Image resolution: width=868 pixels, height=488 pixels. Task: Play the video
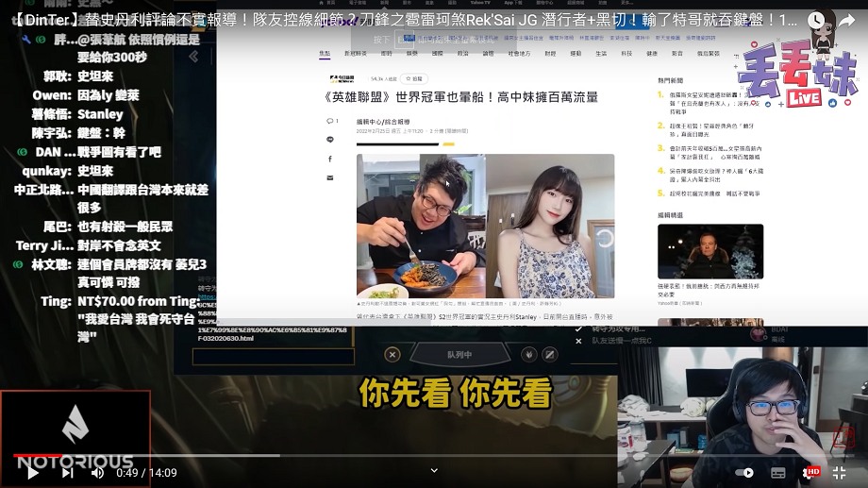(x=32, y=473)
